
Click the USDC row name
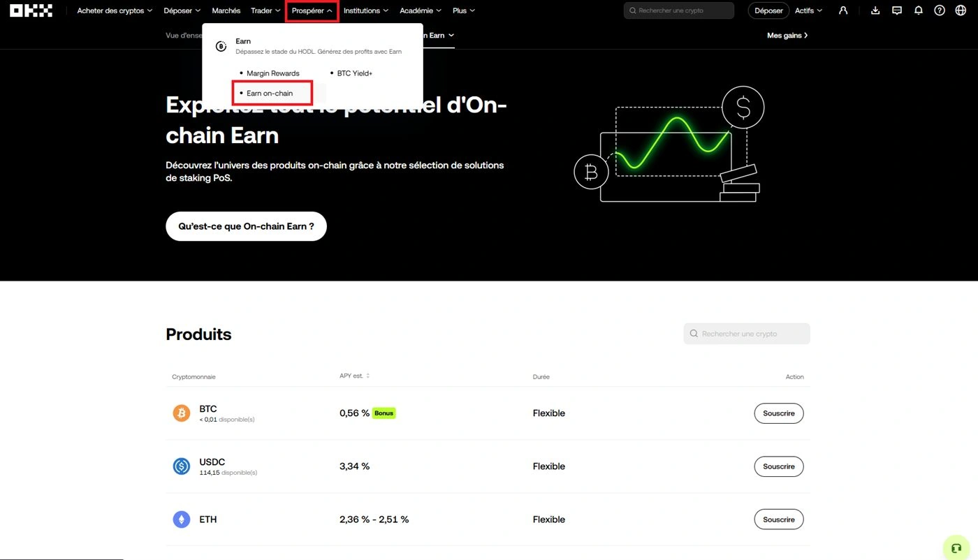pyautogui.click(x=212, y=462)
